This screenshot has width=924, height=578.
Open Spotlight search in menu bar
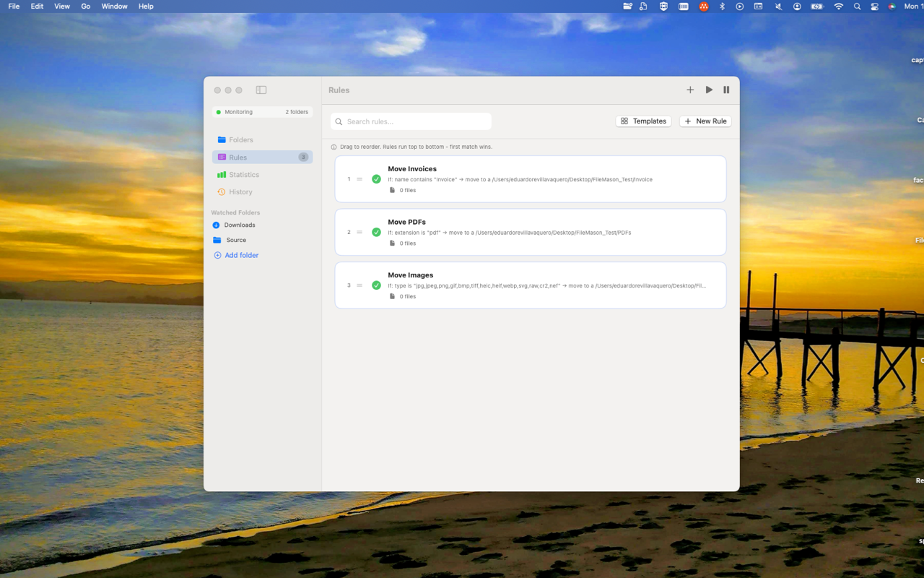click(x=857, y=6)
